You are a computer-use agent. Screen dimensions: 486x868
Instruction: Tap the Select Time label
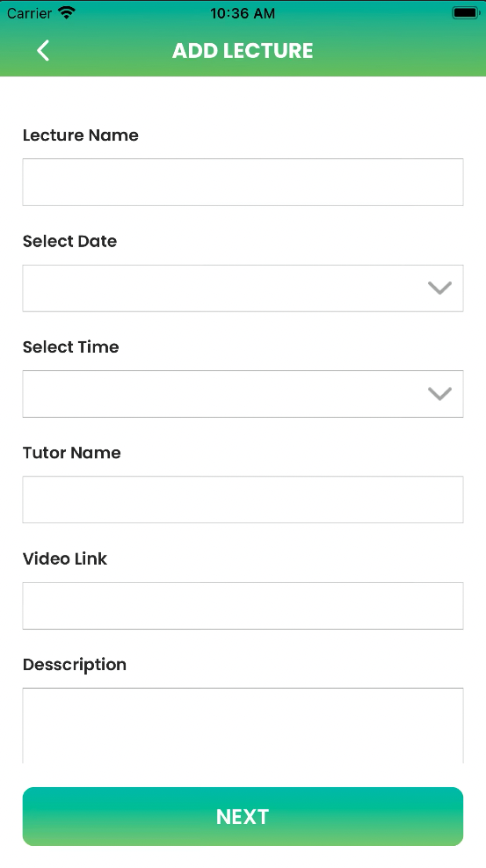pos(71,346)
